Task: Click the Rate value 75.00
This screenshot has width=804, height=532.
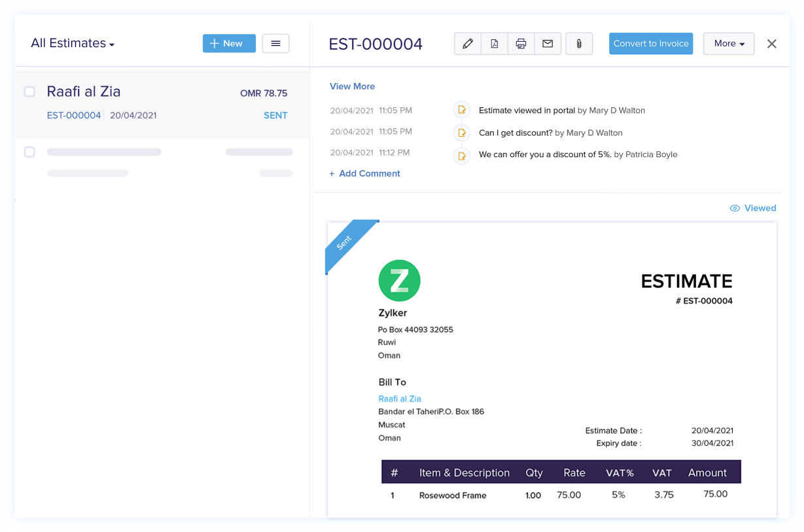Action: [569, 495]
